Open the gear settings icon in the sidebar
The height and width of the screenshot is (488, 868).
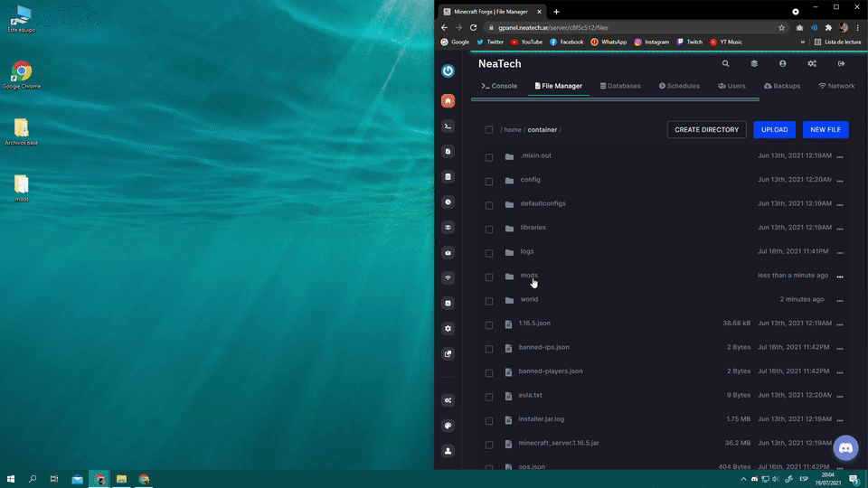coord(448,329)
